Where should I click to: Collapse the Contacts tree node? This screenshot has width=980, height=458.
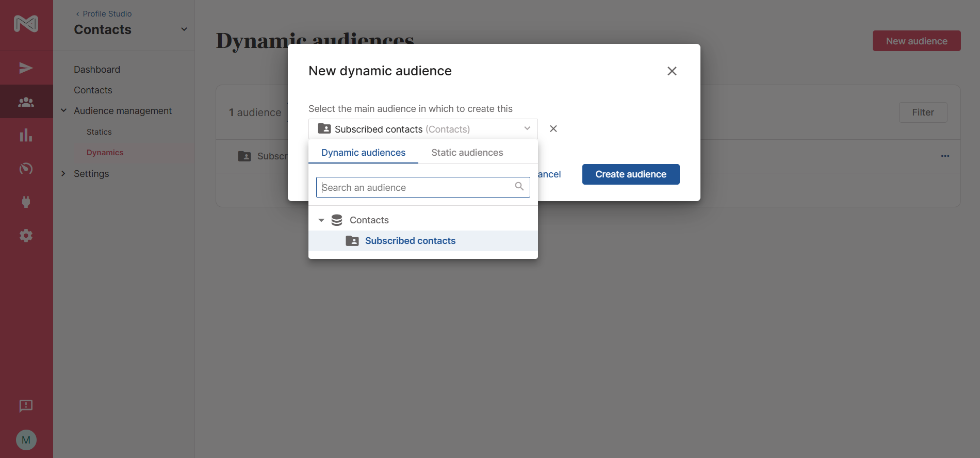coord(321,220)
